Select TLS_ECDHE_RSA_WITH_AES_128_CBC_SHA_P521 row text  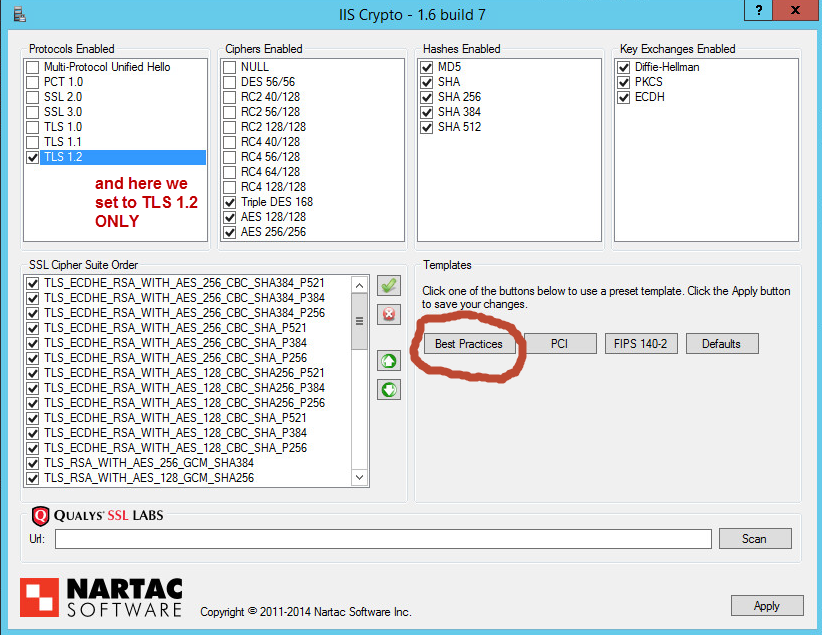click(x=176, y=418)
